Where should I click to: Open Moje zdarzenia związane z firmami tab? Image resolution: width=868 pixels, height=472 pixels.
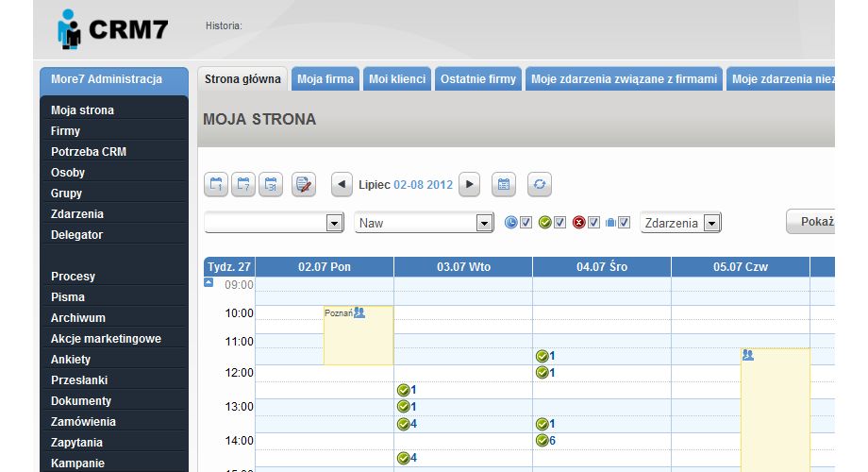tap(624, 79)
